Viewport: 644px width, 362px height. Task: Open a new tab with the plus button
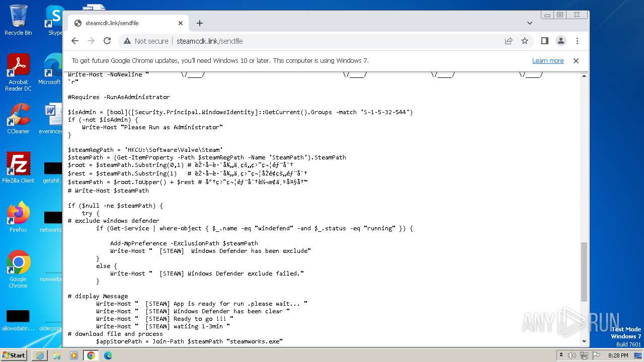click(x=200, y=23)
